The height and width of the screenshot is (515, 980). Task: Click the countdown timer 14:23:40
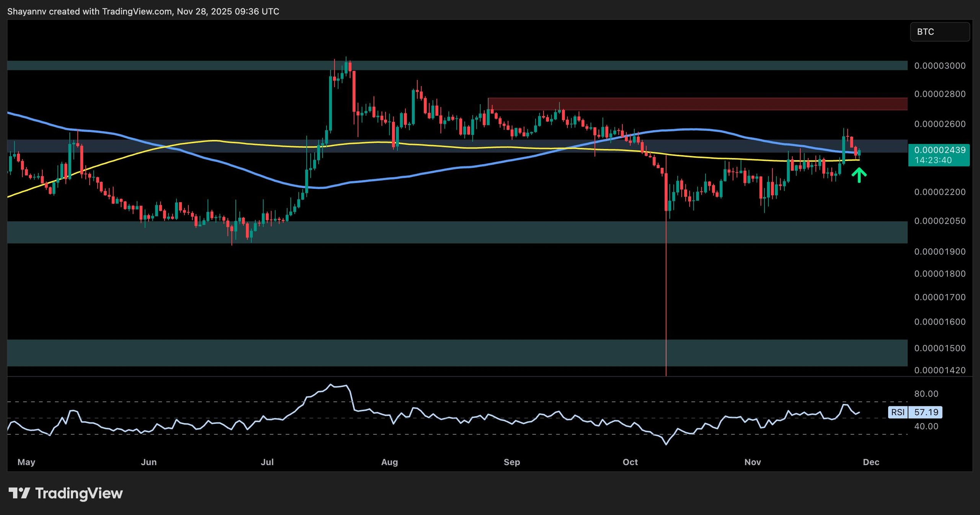[933, 160]
